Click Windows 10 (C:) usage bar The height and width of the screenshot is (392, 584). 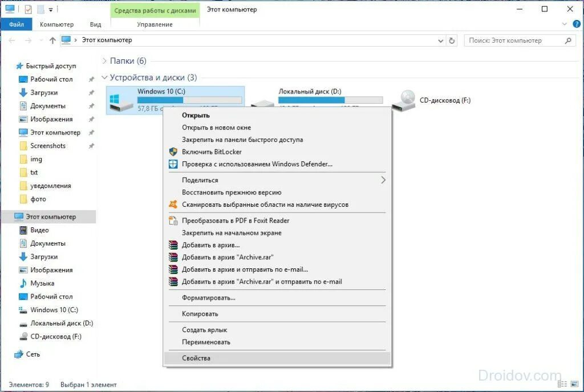(189, 100)
